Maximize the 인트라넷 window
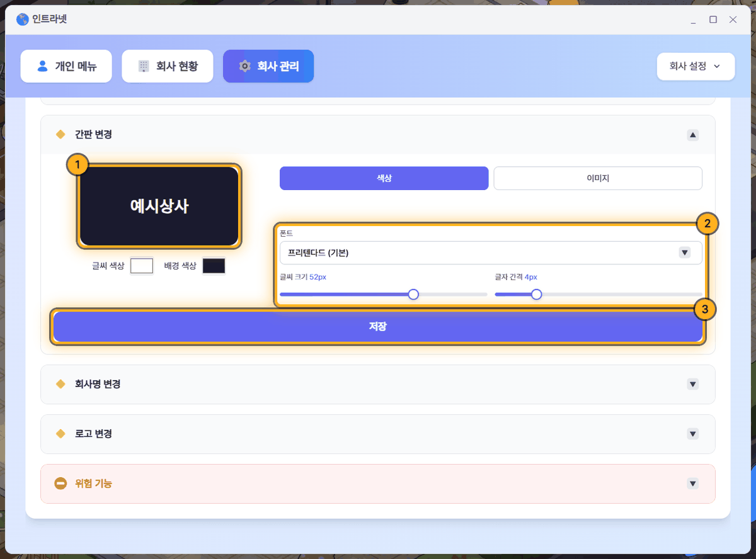 (713, 20)
